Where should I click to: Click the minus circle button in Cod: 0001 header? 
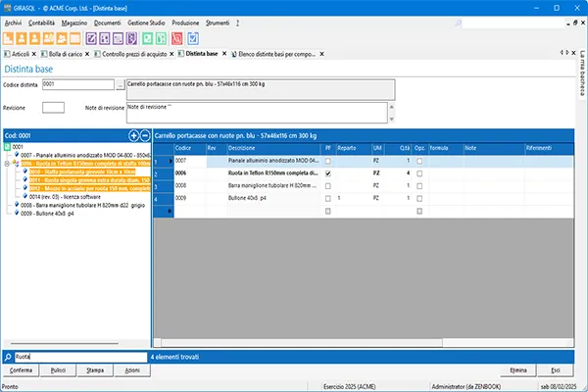145,135
